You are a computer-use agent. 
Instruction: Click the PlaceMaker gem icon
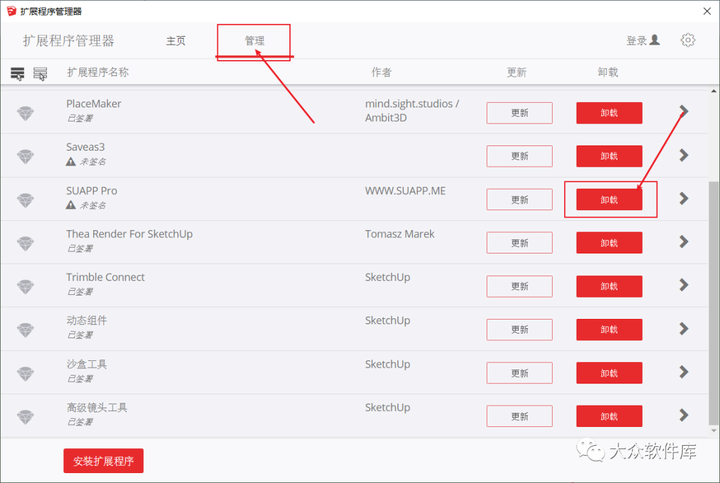coord(25,113)
